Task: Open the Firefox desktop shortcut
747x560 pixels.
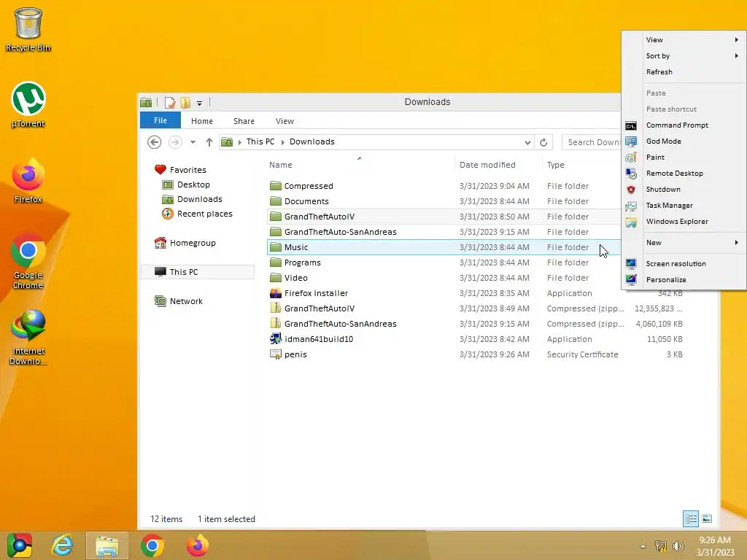Action: (x=28, y=181)
